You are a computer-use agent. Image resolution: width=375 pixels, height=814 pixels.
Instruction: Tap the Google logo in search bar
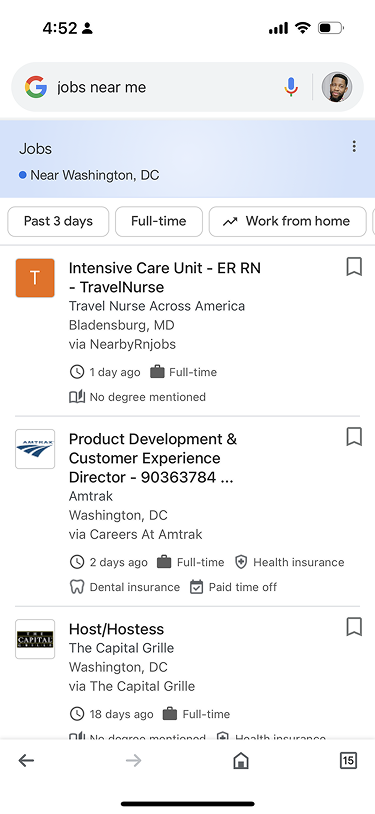coord(36,87)
